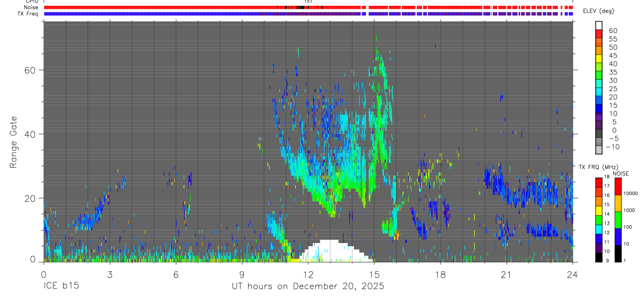Click the 'ELEV (deg)' colorbar title
This screenshot has height=297, width=644.
598,11
